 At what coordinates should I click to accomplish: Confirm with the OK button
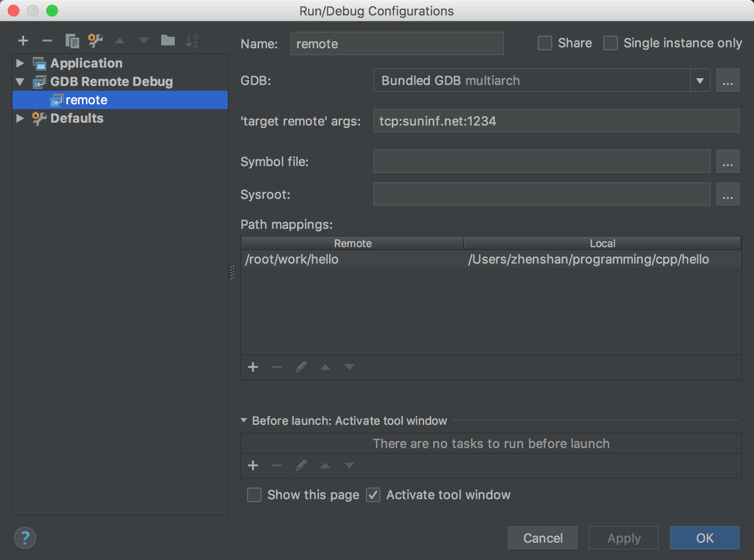705,538
